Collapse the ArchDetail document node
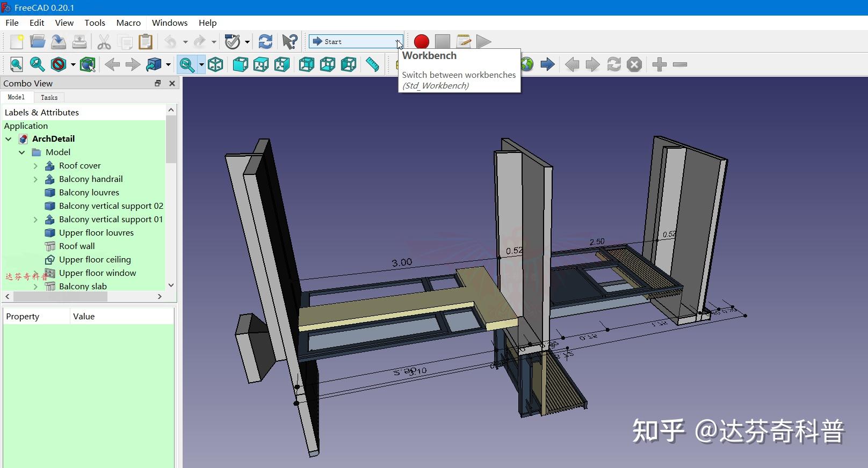The image size is (868, 468). [9, 139]
